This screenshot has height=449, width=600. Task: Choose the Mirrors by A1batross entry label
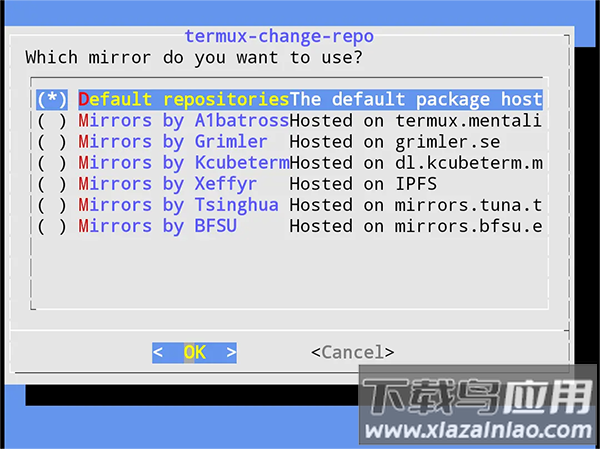pos(184,121)
